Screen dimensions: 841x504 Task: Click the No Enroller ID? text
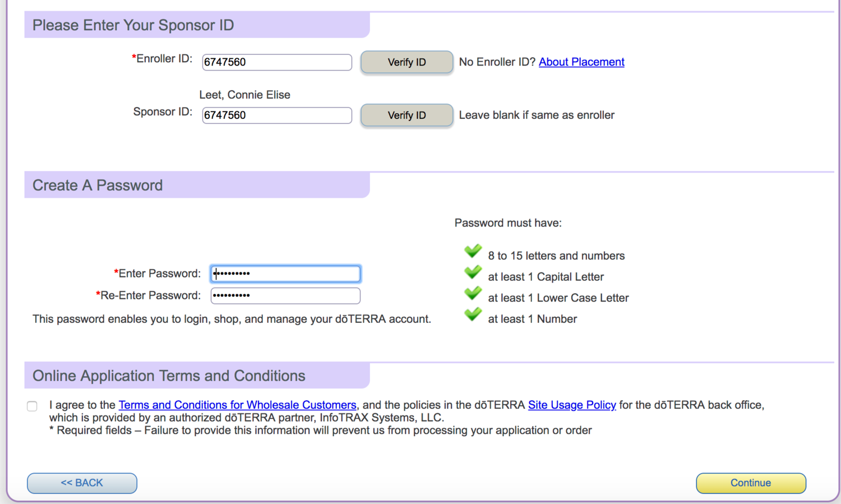[x=497, y=62]
